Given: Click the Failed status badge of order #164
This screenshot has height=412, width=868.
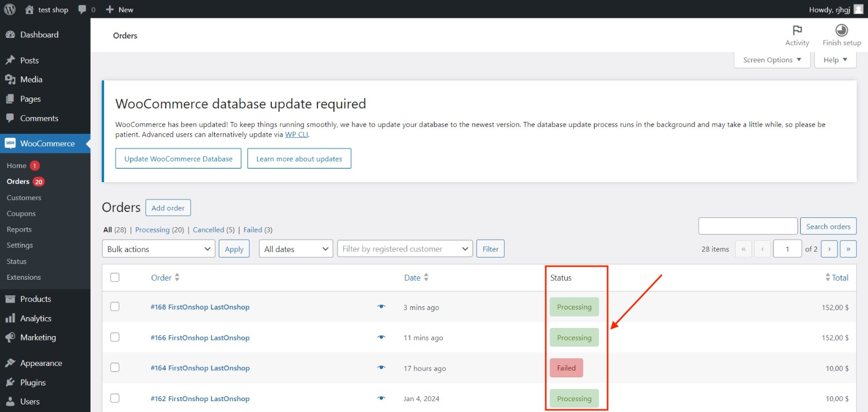Looking at the screenshot, I should pyautogui.click(x=566, y=368).
